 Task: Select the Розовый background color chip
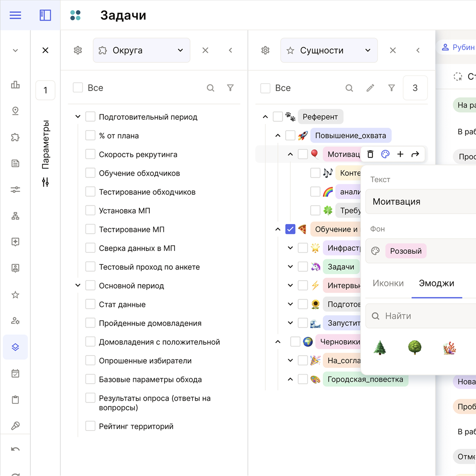tap(405, 251)
